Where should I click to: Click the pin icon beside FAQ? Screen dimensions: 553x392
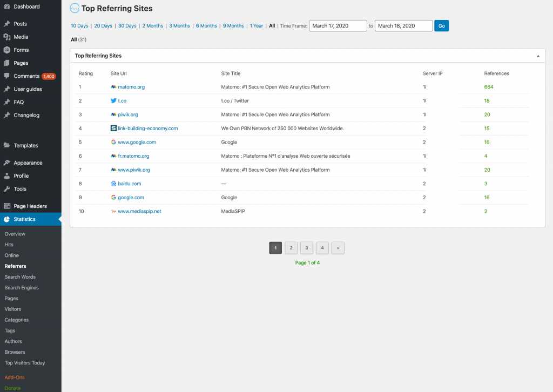point(6,102)
